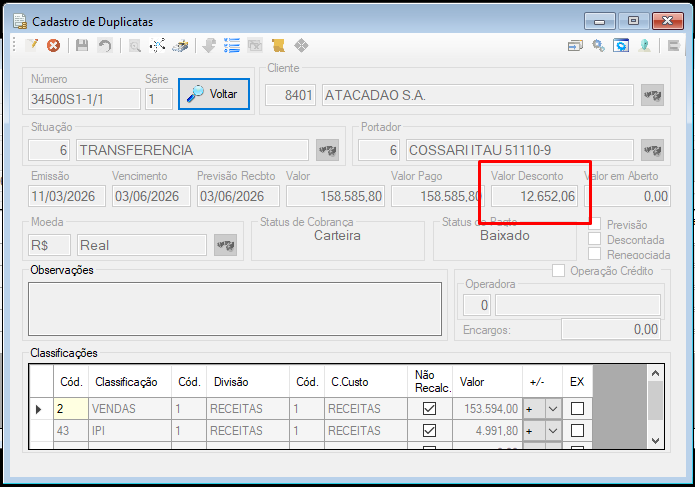The image size is (695, 487).
Task: Click the Real currency name field
Action: point(142,245)
